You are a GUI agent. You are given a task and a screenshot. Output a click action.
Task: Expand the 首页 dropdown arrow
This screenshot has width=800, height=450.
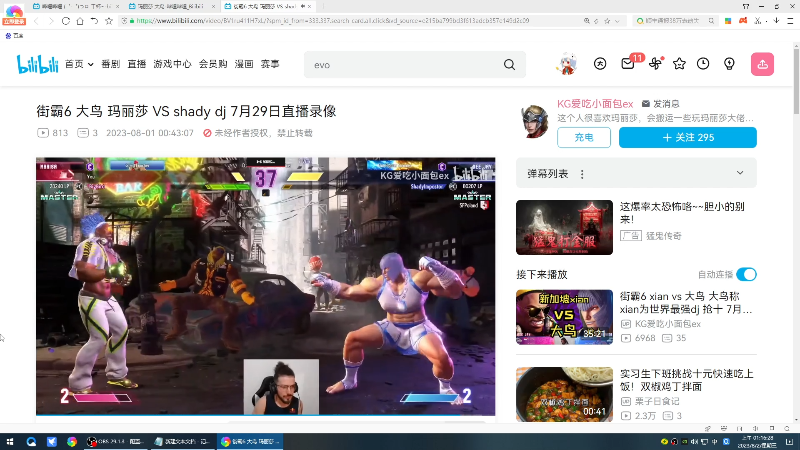[x=90, y=65]
